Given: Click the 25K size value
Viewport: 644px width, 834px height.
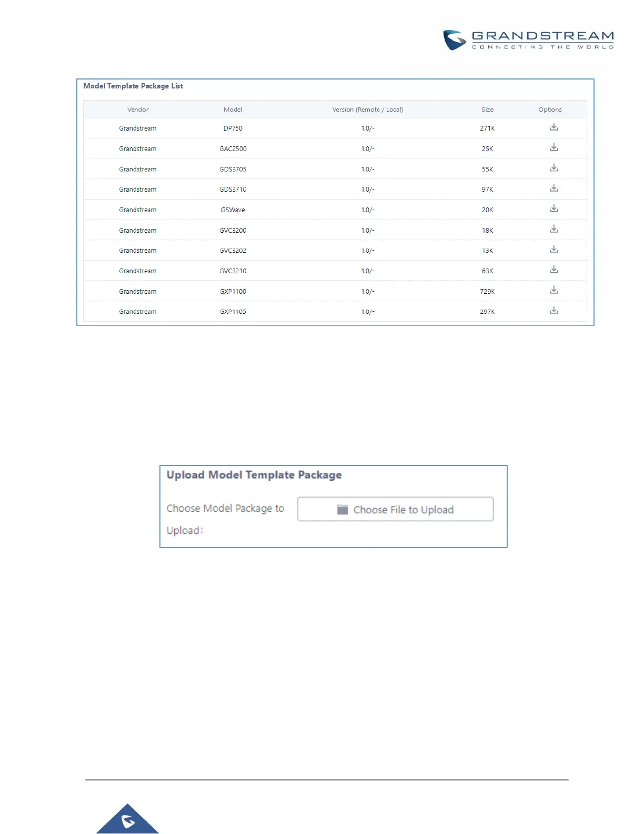Looking at the screenshot, I should click(x=488, y=149).
